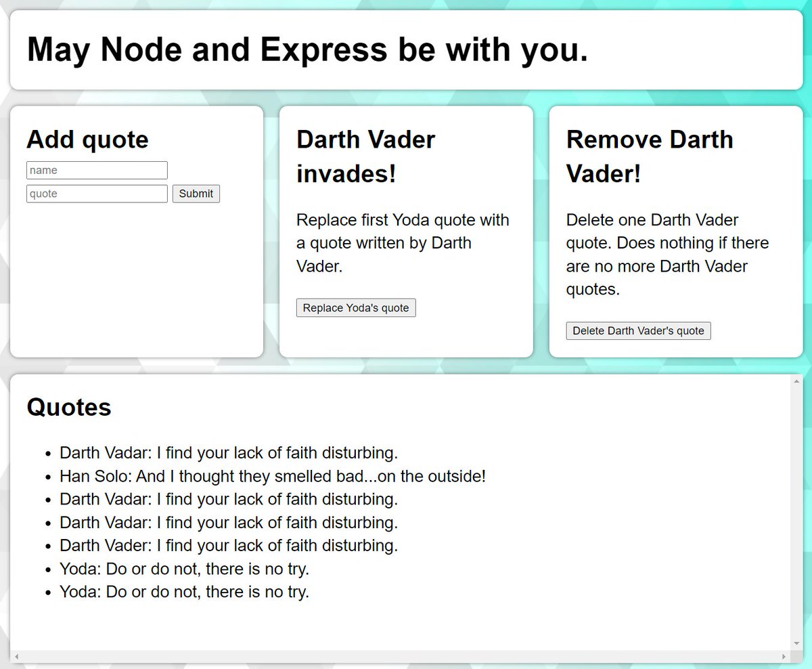The height and width of the screenshot is (669, 812).
Task: Submit the new quote
Action: pos(196,194)
